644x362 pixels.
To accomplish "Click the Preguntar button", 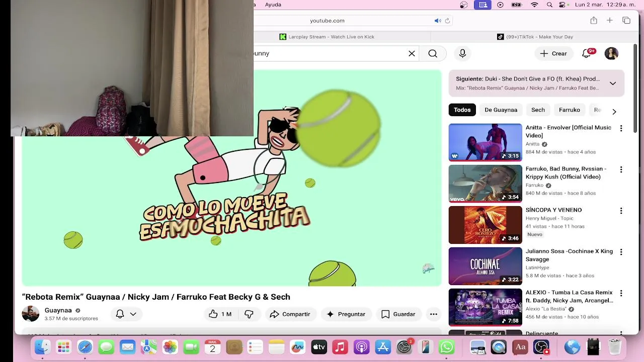I will pos(346,314).
